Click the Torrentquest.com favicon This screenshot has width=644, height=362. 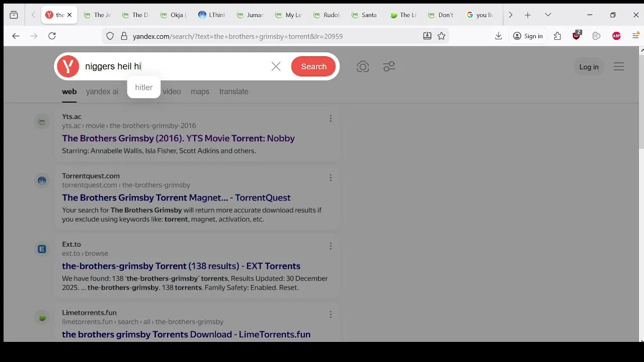[x=42, y=180]
